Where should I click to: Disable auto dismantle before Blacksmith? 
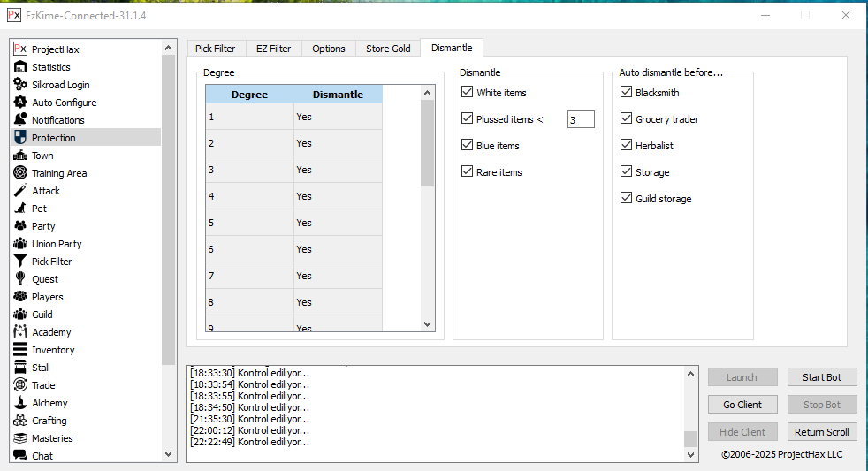(x=627, y=93)
